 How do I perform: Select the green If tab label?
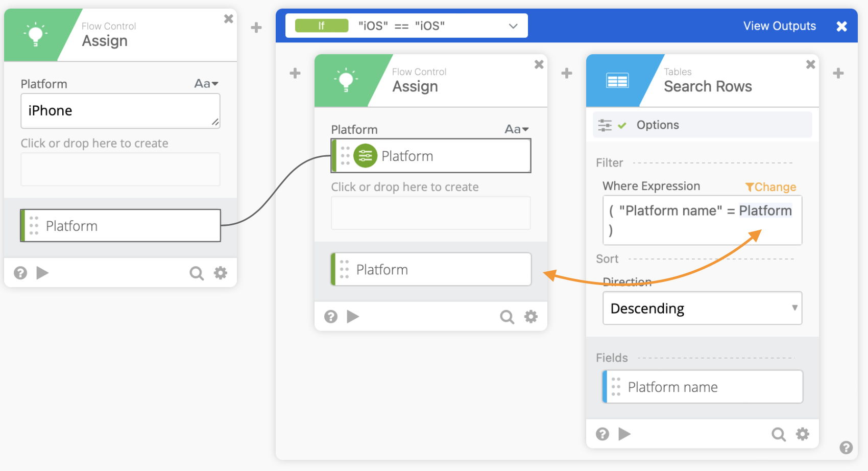(322, 26)
